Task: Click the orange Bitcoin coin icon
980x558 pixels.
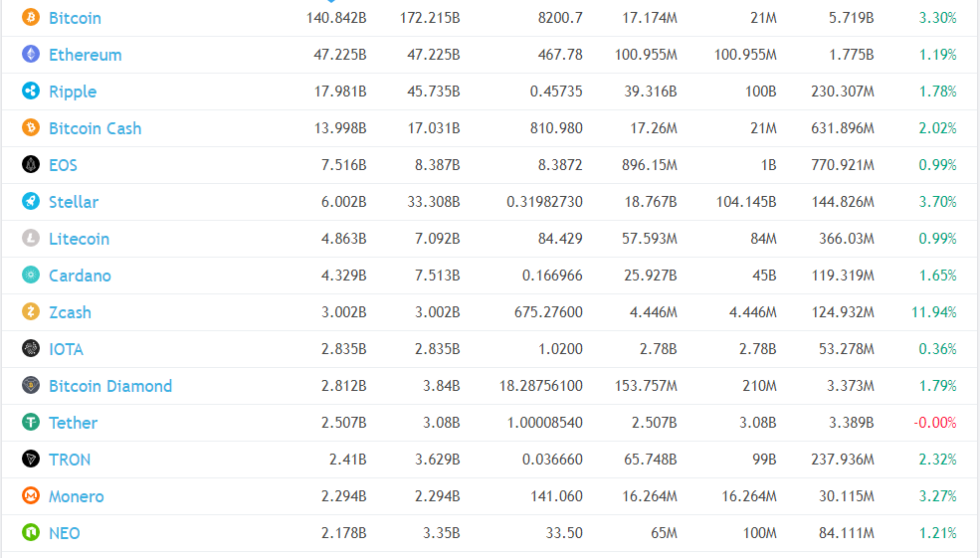Action: pyautogui.click(x=31, y=18)
